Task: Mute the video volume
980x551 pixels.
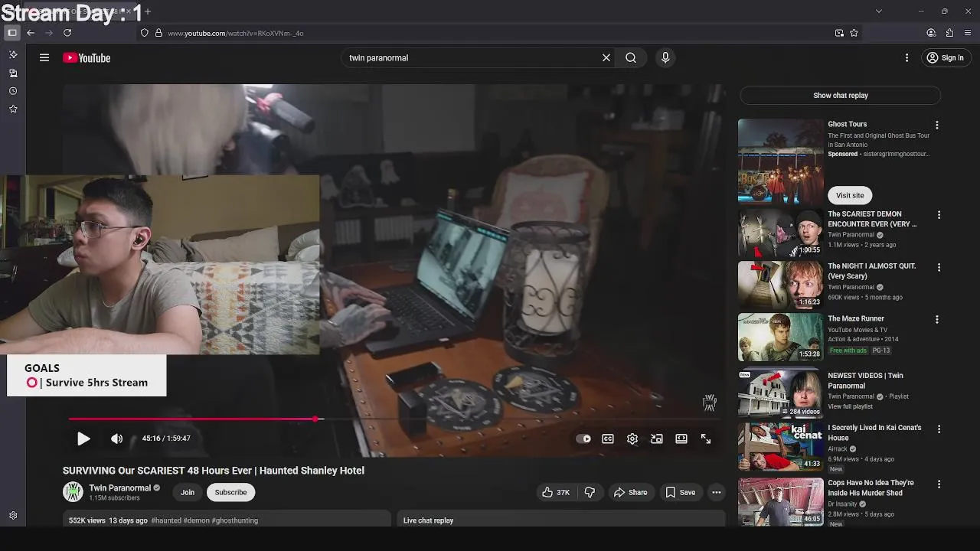Action: coord(116,439)
